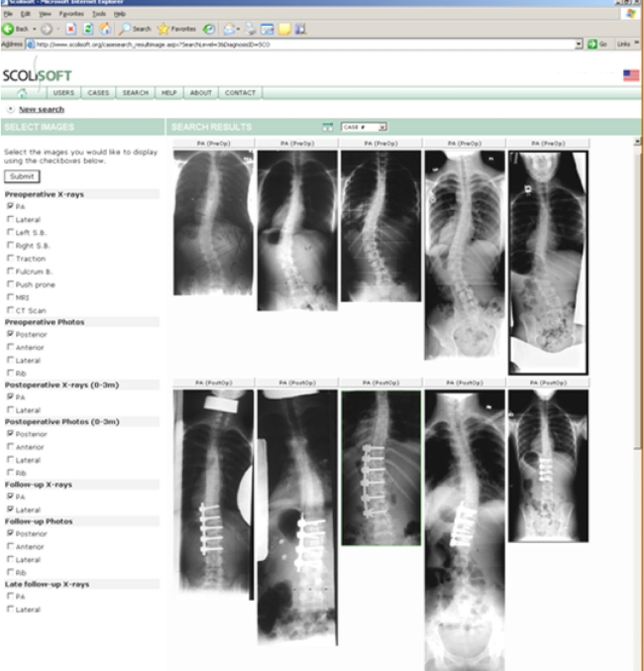The image size is (644, 671).
Task: Uncheck PA under Preoperative X-rays
Action: pos(10,206)
